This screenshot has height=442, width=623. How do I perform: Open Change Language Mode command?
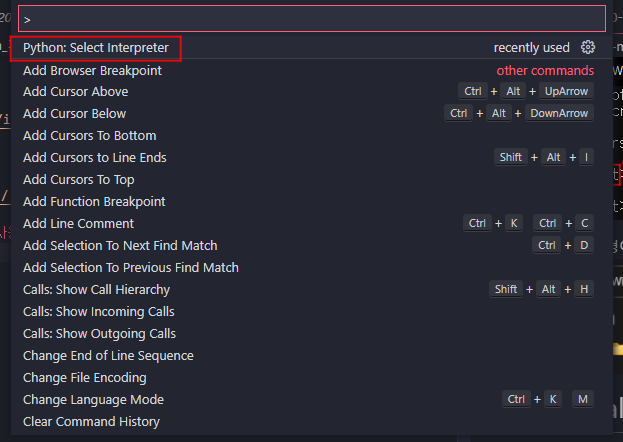click(93, 400)
